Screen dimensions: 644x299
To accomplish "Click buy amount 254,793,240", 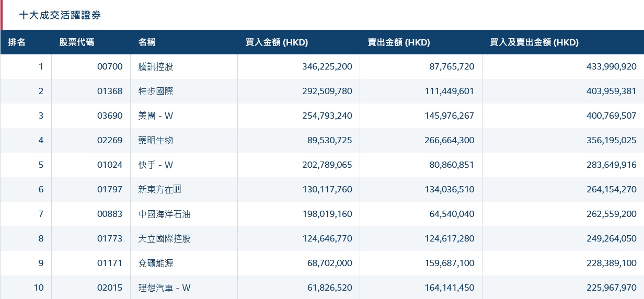I will 327,116.
